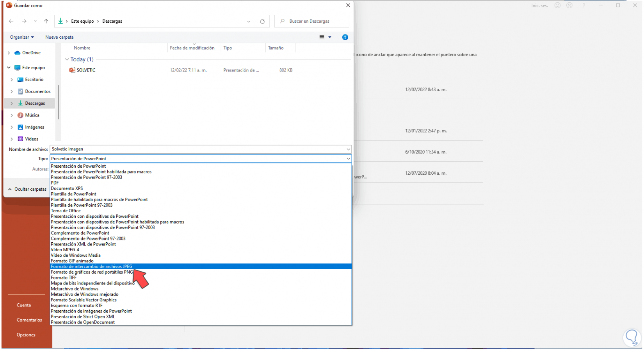Expand the OneDrive tree node
Screen dimensions: 644x349
pos(9,53)
